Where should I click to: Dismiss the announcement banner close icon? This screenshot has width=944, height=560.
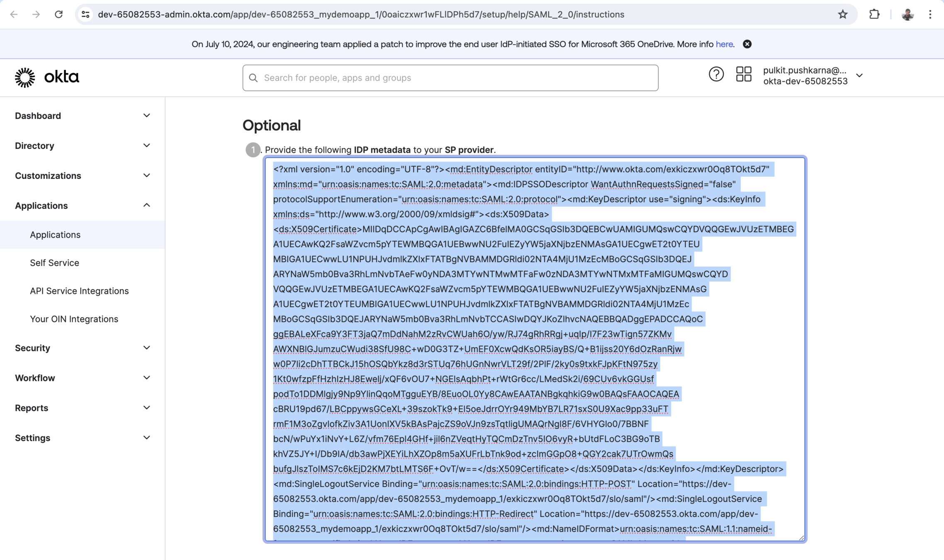[747, 44]
